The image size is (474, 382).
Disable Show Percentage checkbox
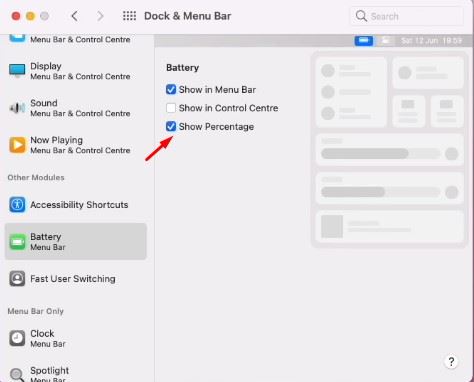[x=171, y=126]
